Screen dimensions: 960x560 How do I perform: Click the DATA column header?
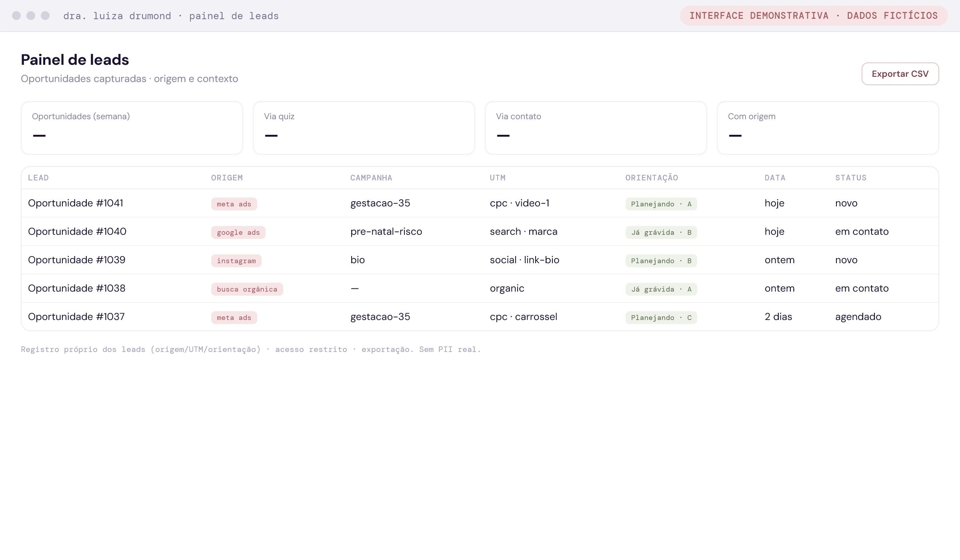(x=775, y=178)
